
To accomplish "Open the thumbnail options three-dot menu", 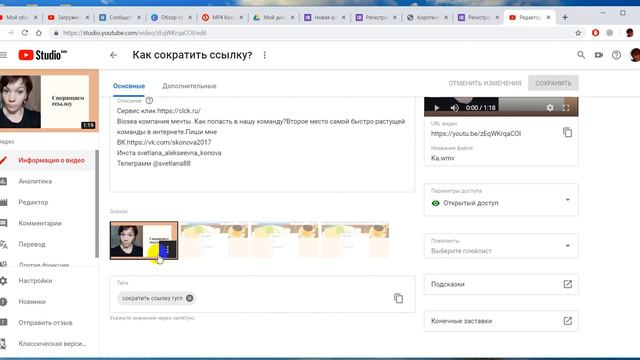I will (168, 249).
